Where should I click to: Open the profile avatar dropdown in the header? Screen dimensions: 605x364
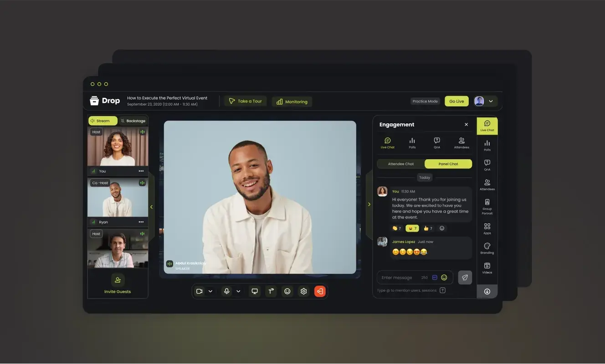[x=485, y=101]
